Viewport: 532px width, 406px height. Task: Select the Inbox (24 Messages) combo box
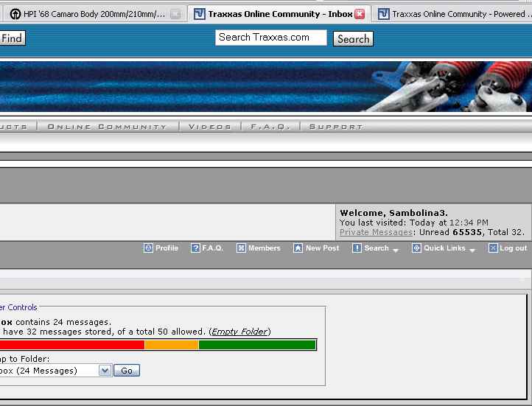[56, 371]
